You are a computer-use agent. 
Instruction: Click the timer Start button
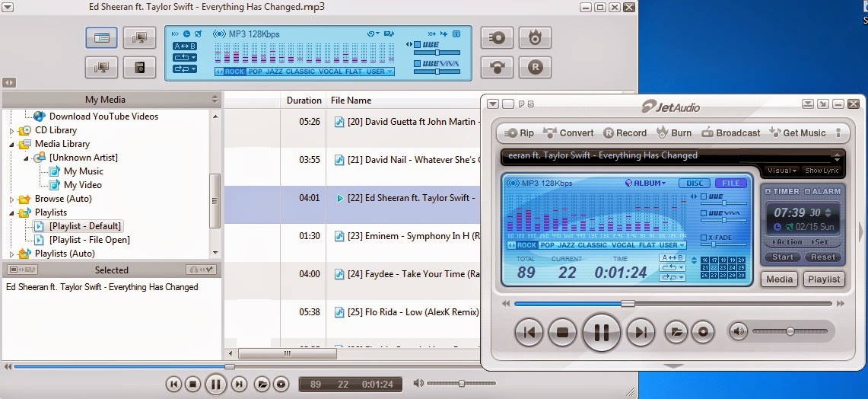pyautogui.click(x=783, y=257)
